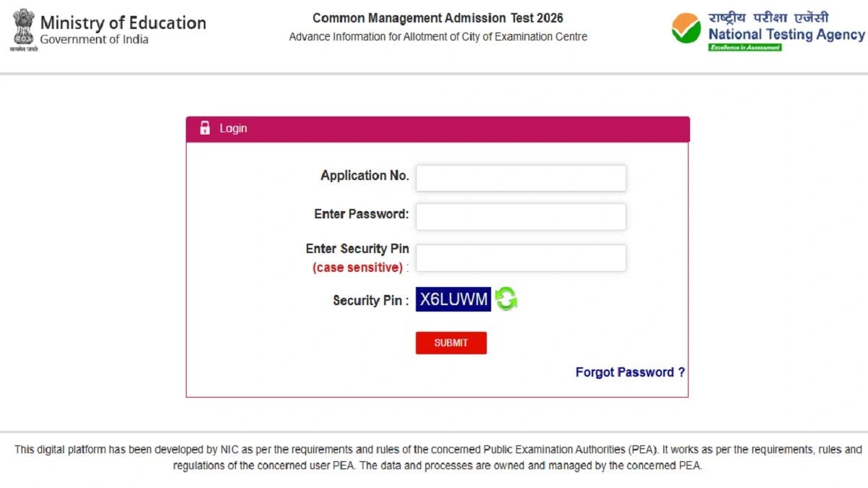Click inside the Application No. field
The width and height of the screenshot is (868, 488).
520,178
